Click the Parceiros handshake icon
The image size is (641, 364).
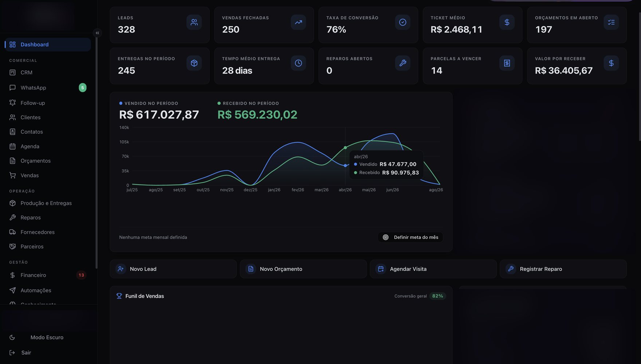13,246
